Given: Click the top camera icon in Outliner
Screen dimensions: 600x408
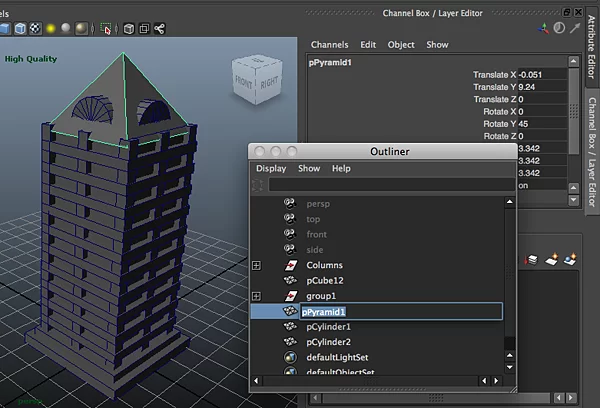Looking at the screenshot, I should [x=290, y=219].
